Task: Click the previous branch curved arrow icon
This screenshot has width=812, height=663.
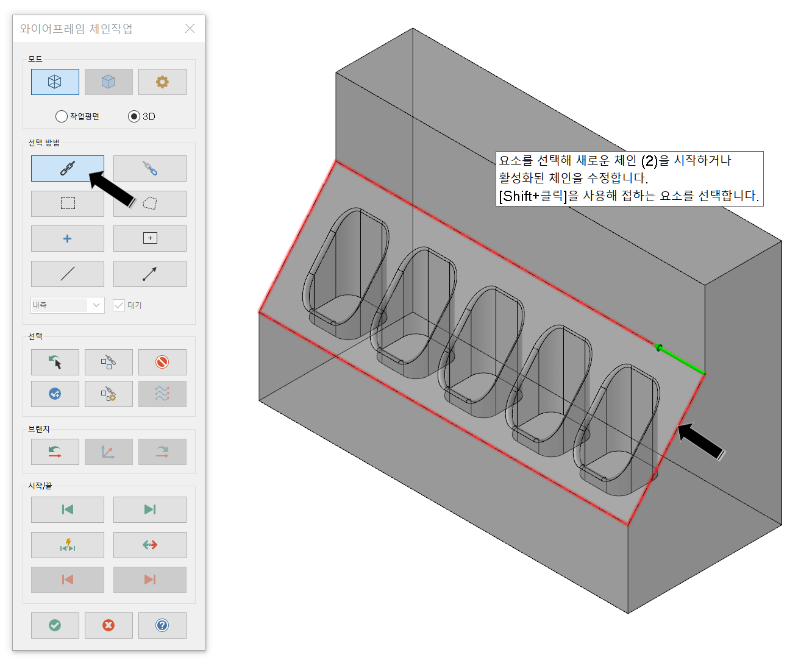Action: (x=55, y=452)
